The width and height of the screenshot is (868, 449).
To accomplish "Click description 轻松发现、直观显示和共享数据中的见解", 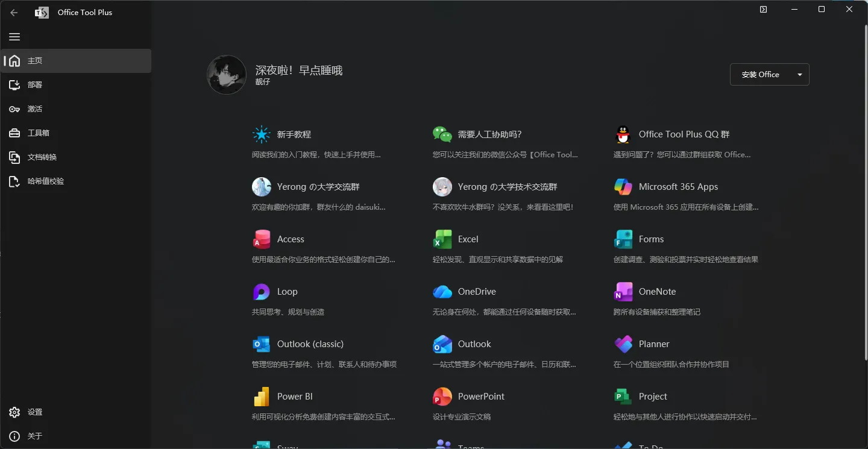I will click(x=498, y=260).
